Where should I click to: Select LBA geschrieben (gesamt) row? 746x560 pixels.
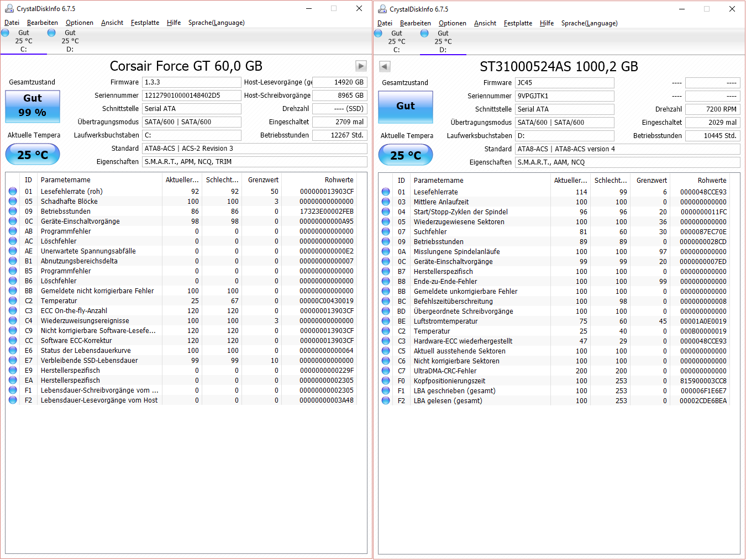click(x=554, y=390)
